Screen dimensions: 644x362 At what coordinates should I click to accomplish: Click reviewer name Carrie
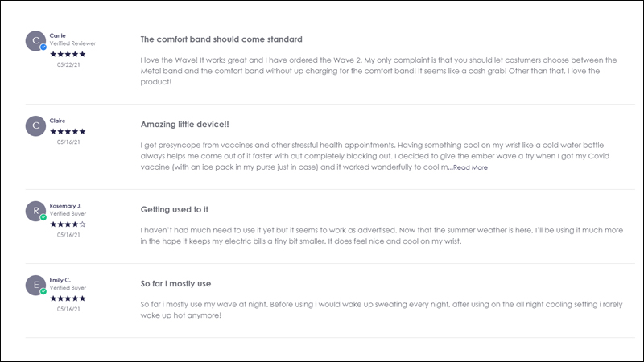pos(57,35)
